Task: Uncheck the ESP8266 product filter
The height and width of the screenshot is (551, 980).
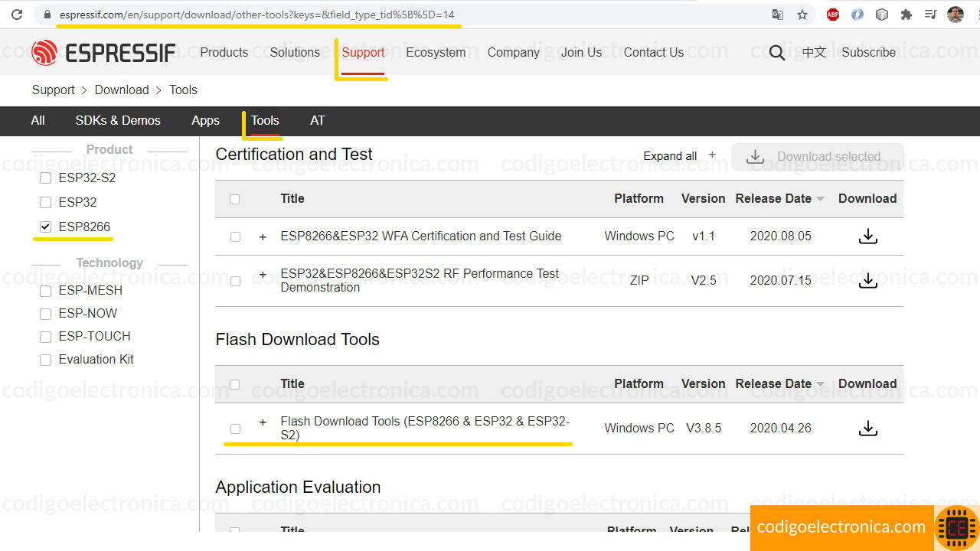Action: click(45, 227)
